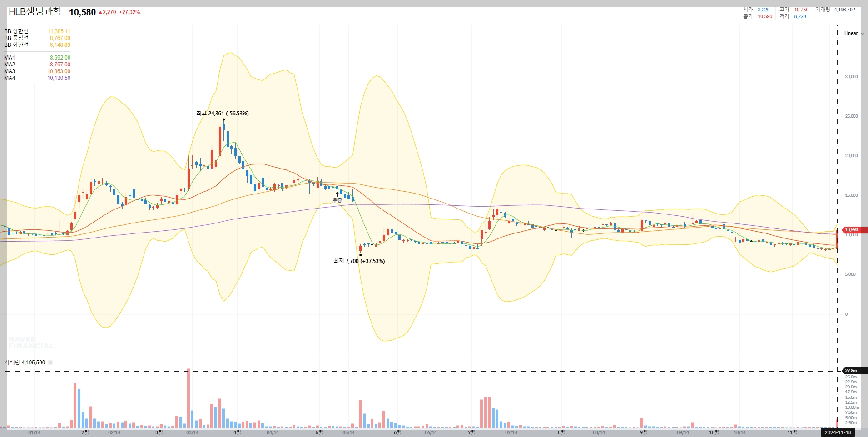Click the 25.0m volume axis label
Image resolution: width=868 pixels, height=437 pixels.
(851, 377)
